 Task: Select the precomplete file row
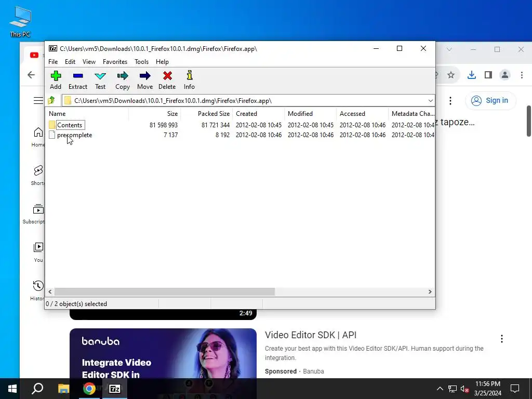click(240, 135)
